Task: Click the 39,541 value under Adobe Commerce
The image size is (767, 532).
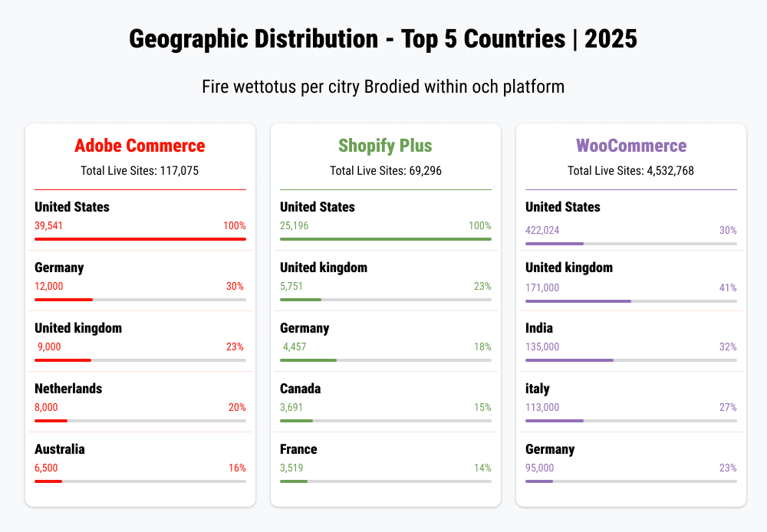Action: click(x=49, y=226)
